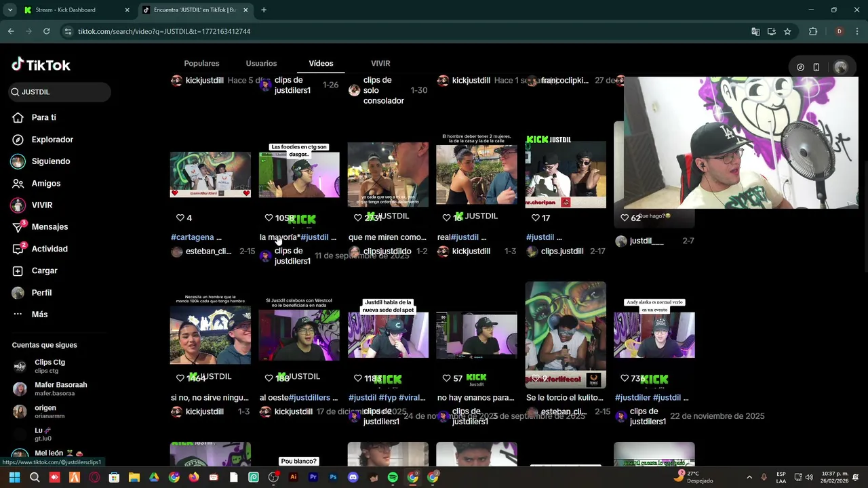Open the TikTok logo home link
868x488 pixels.
[x=41, y=65]
